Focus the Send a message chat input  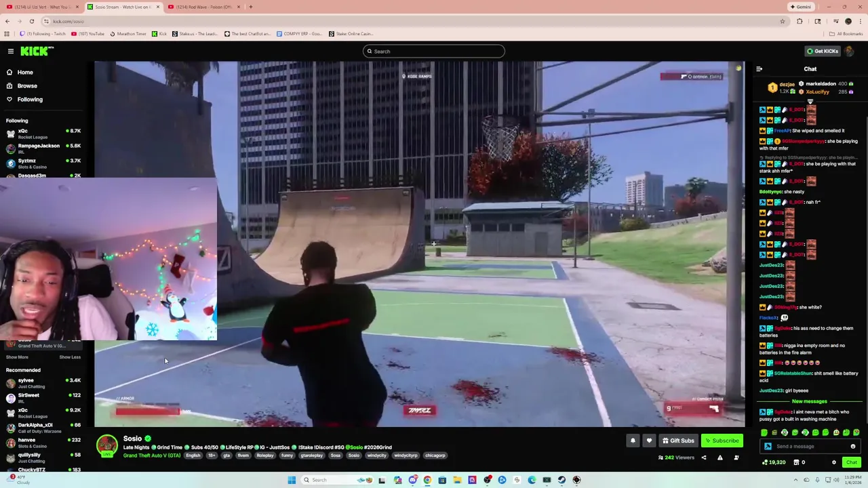coord(810,446)
